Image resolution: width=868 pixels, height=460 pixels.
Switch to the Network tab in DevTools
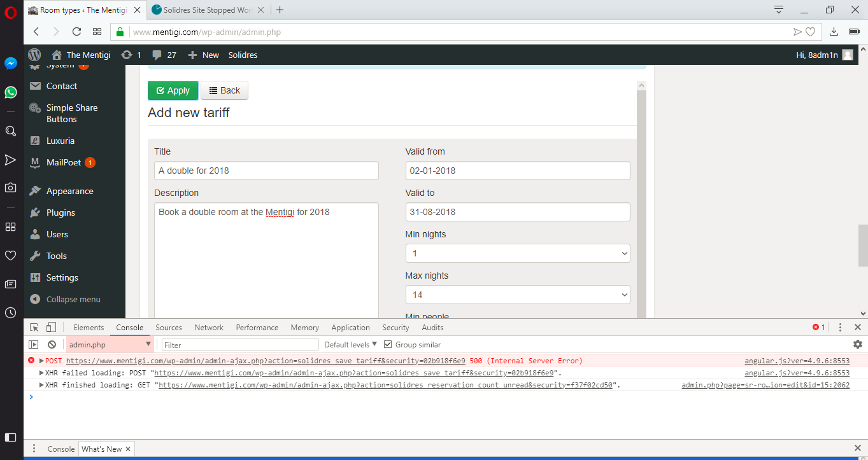209,328
